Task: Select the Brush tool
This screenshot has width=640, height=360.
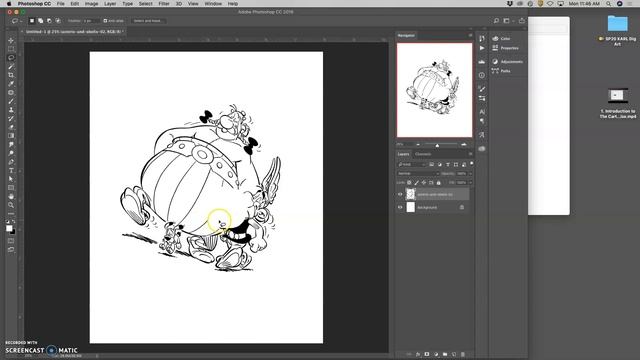Action: tap(11, 101)
